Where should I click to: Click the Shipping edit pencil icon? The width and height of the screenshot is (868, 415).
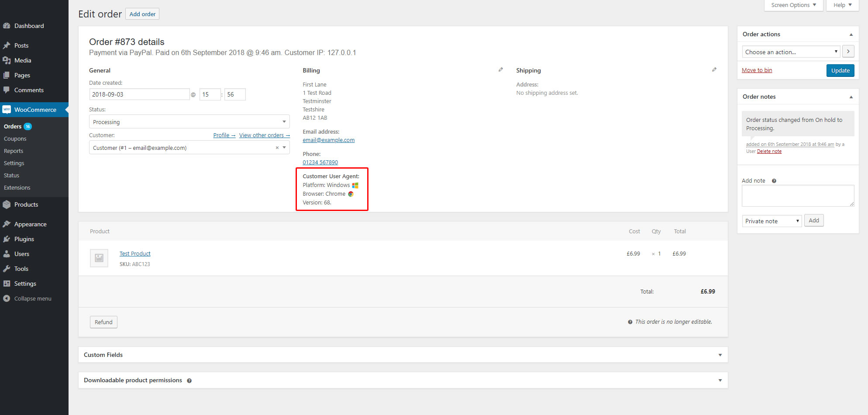point(714,70)
